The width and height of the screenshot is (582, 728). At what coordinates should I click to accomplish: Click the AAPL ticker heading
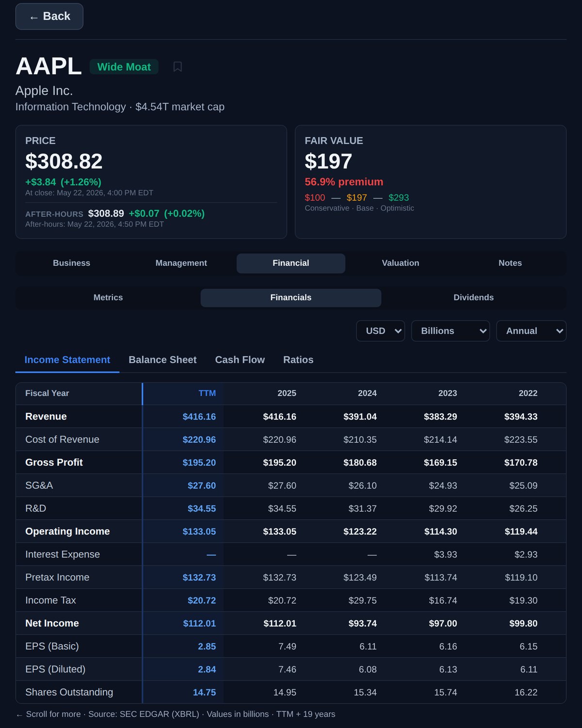(48, 66)
